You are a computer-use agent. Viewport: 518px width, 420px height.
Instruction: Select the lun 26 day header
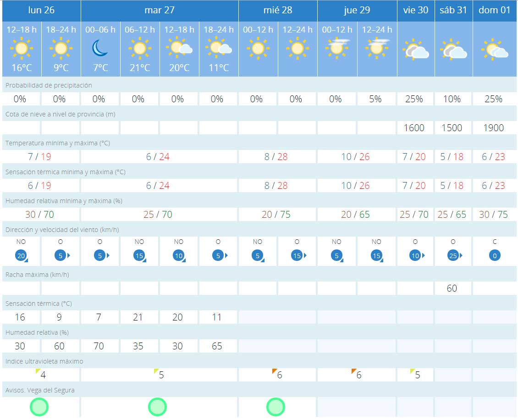tap(41, 10)
